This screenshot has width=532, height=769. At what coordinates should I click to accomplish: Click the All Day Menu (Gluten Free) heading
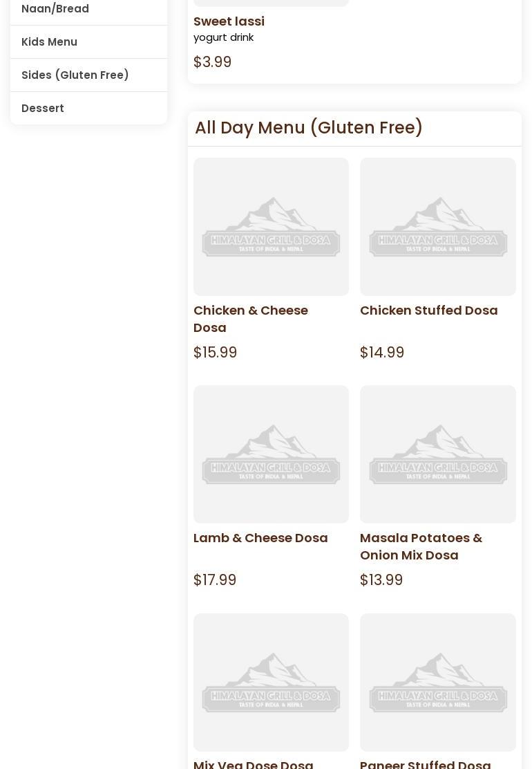pyautogui.click(x=308, y=128)
